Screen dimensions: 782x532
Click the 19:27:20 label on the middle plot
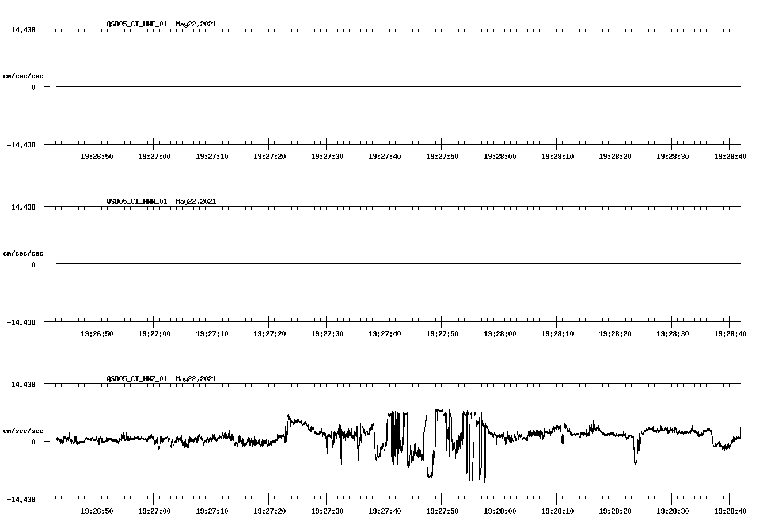[x=267, y=333]
